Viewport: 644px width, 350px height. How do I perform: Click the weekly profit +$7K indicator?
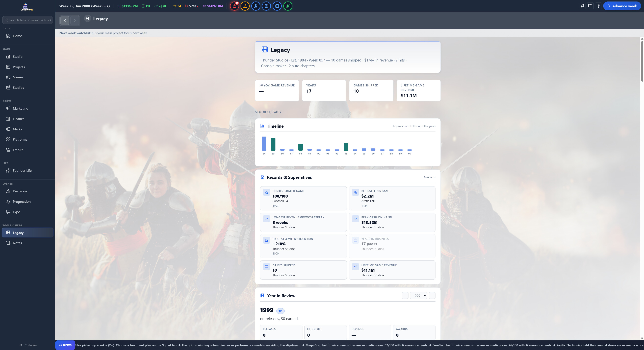(x=160, y=6)
